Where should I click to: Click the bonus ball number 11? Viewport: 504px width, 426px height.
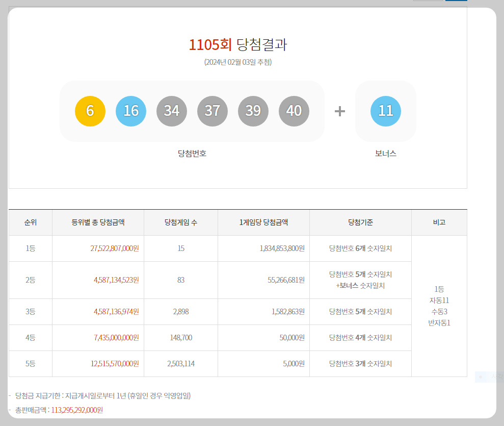pyautogui.click(x=386, y=111)
